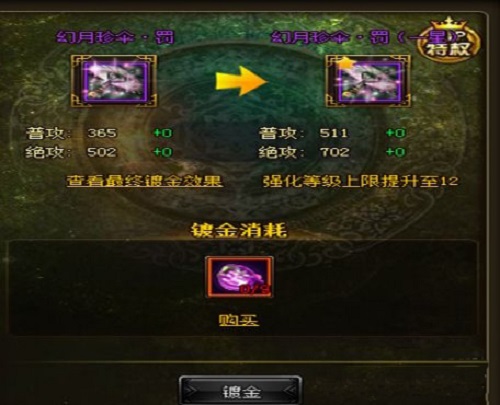Click the yellow upgrade arrow

(x=241, y=81)
